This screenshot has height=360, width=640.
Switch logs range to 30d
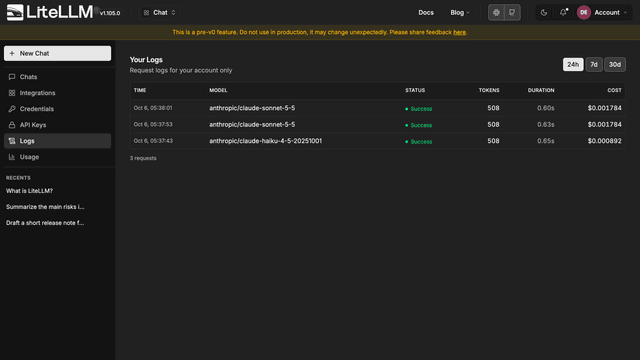[x=615, y=64]
